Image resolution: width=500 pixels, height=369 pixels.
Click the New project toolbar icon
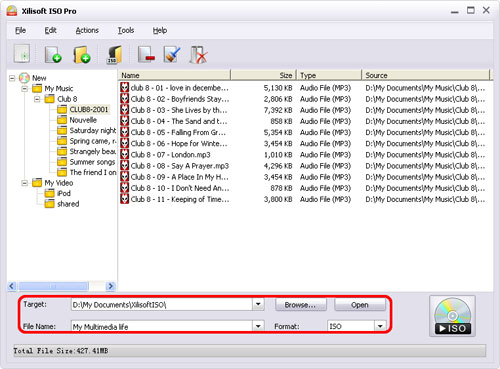coord(22,54)
